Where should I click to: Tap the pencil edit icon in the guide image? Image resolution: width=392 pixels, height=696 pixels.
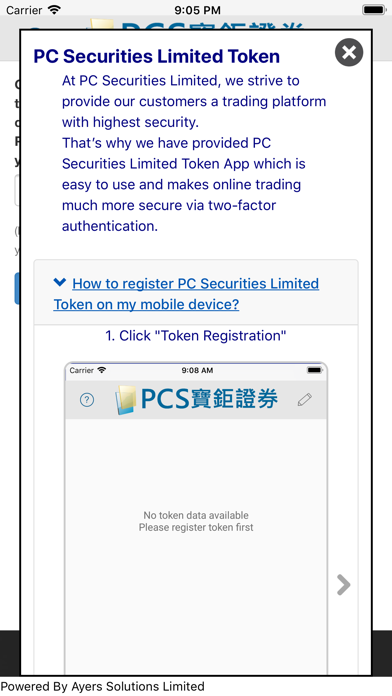tap(305, 399)
